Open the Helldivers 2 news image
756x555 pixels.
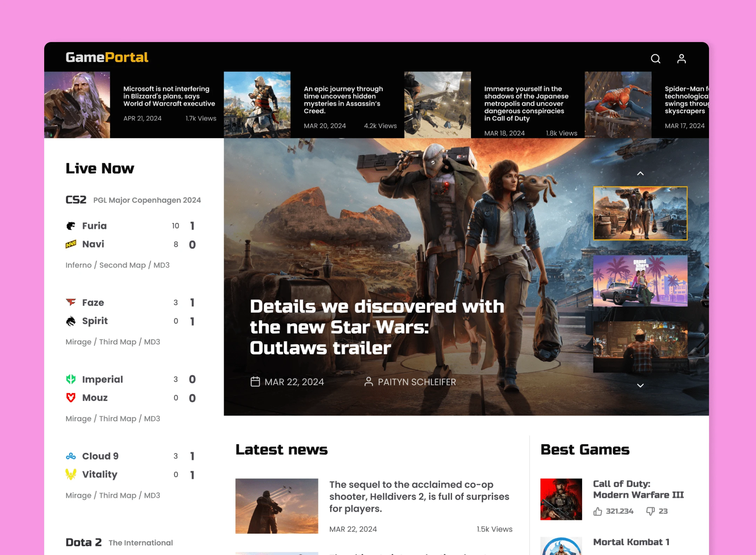[277, 506]
